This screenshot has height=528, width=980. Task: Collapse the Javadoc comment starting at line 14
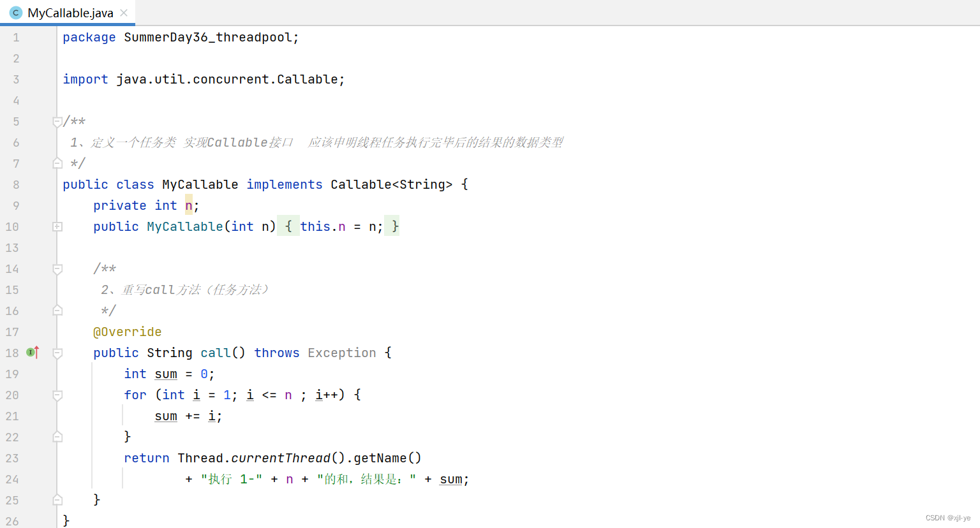pos(57,269)
